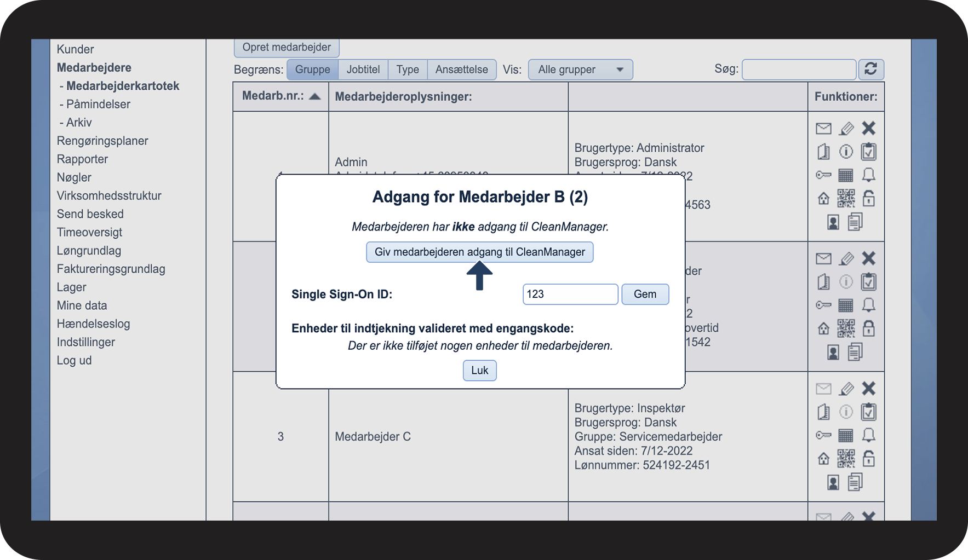Click portrait photo icon for Medarbejder C
The width and height of the screenshot is (968, 560).
tap(833, 482)
